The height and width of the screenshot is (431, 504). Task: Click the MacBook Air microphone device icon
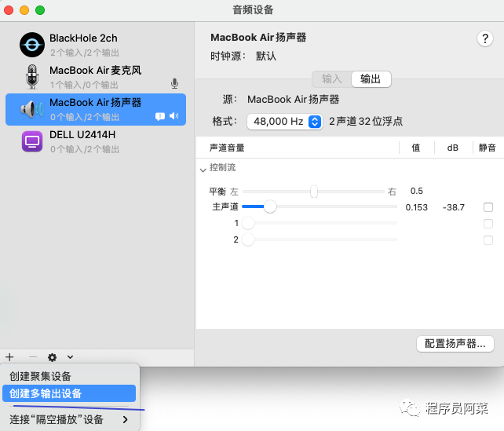pos(32,76)
